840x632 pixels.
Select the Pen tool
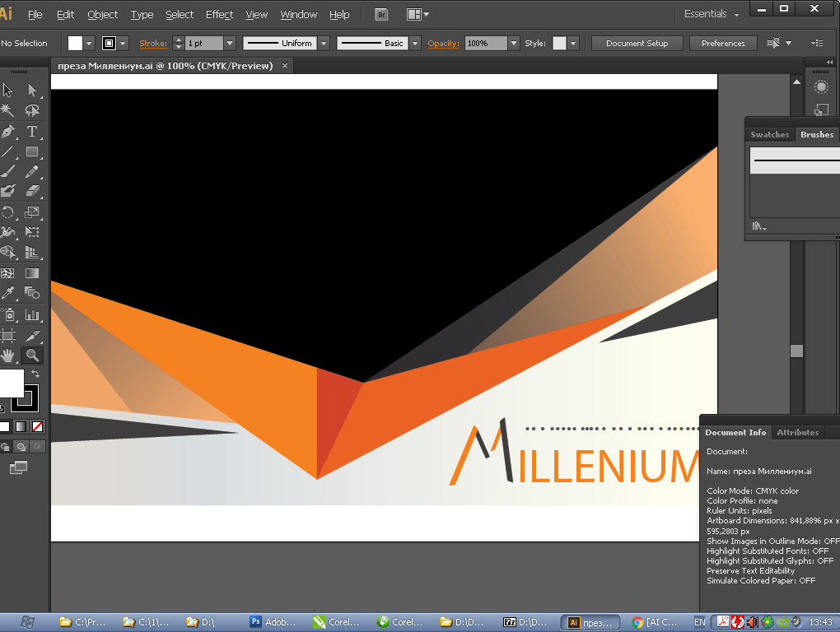(8, 132)
